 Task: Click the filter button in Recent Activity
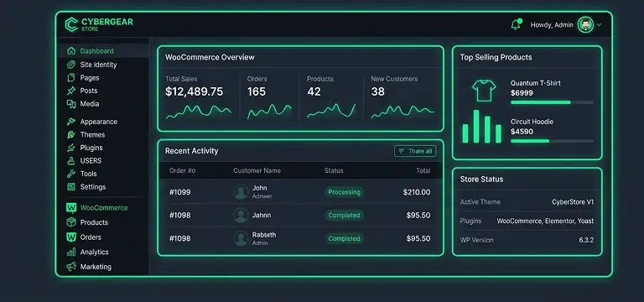(x=415, y=151)
